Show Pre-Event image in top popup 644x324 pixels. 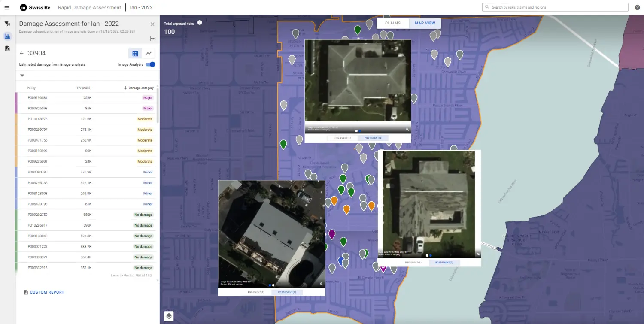[343, 138]
